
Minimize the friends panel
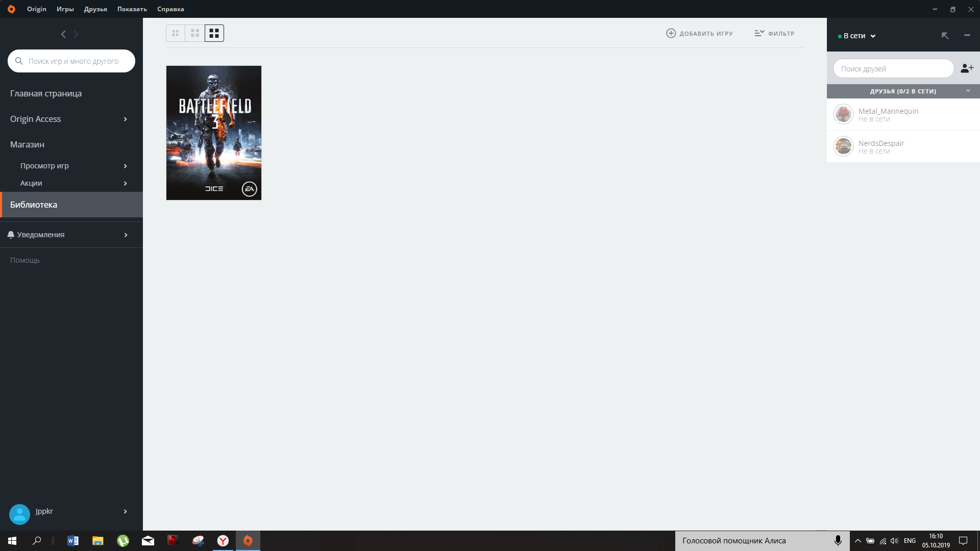pos(967,35)
